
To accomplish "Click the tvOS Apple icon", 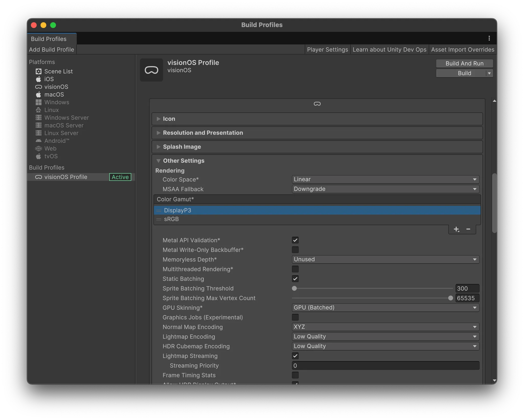I will click(x=38, y=156).
